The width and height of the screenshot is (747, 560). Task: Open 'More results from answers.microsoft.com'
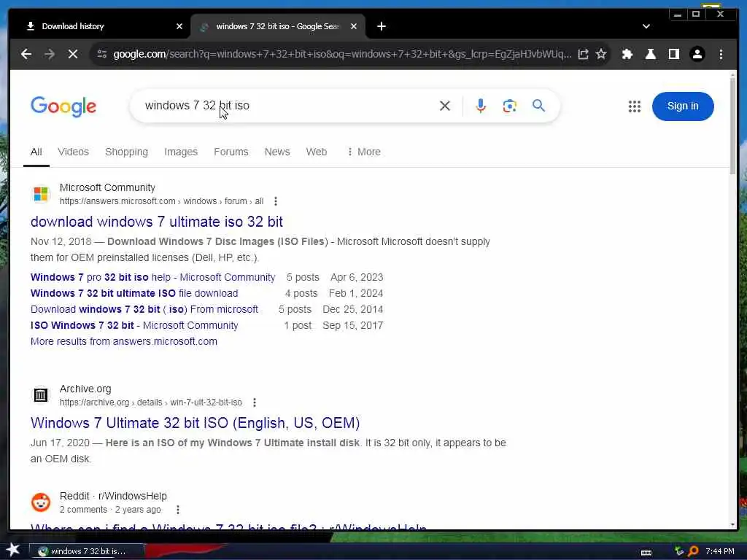coord(124,342)
